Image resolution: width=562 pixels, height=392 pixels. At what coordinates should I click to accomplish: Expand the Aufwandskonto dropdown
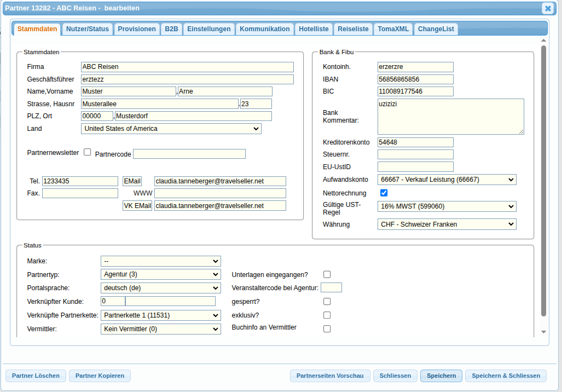pos(447,180)
